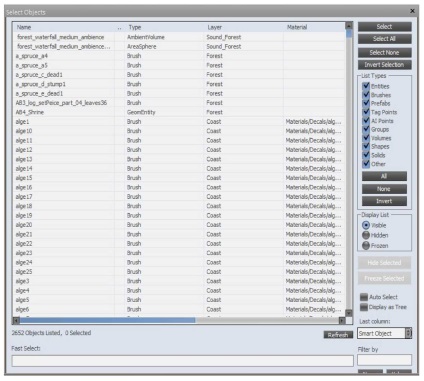Enable the Auto Select checkbox
Viewport: 424px width, 381px height.
pos(364,297)
